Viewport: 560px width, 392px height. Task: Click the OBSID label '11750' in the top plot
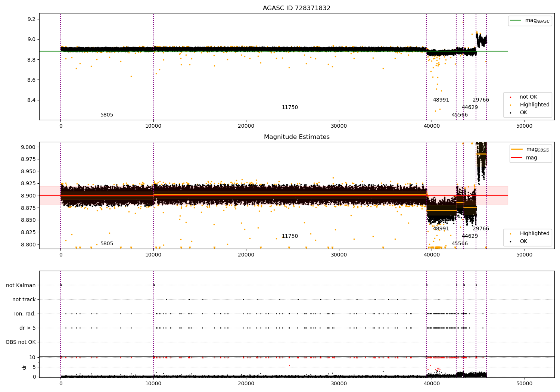point(290,108)
